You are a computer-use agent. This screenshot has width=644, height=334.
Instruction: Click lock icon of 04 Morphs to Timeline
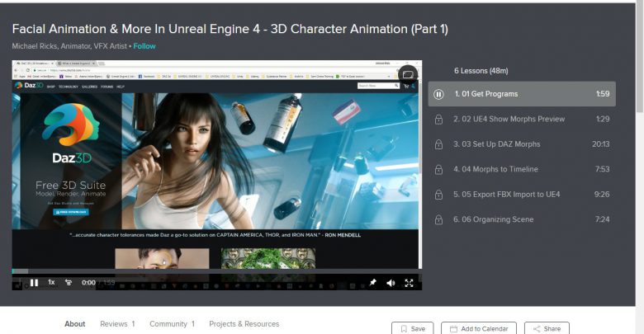(438, 169)
